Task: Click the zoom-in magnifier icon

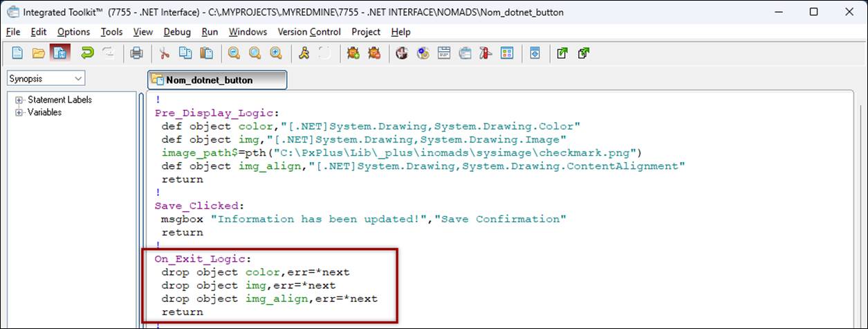Action: (x=276, y=53)
